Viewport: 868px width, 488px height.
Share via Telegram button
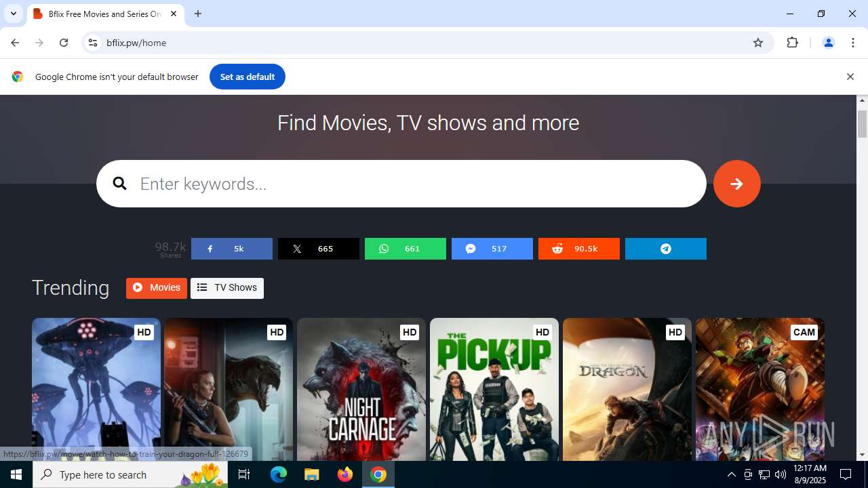[666, 249]
